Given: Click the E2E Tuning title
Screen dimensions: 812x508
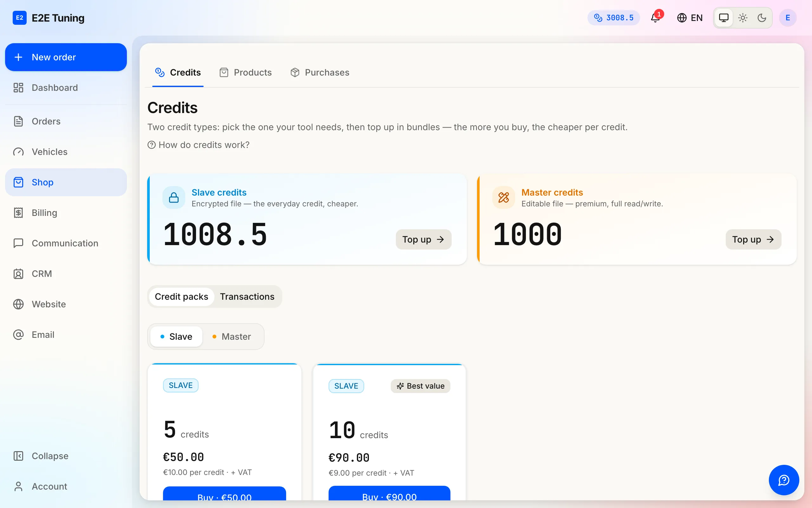Looking at the screenshot, I should click(58, 18).
